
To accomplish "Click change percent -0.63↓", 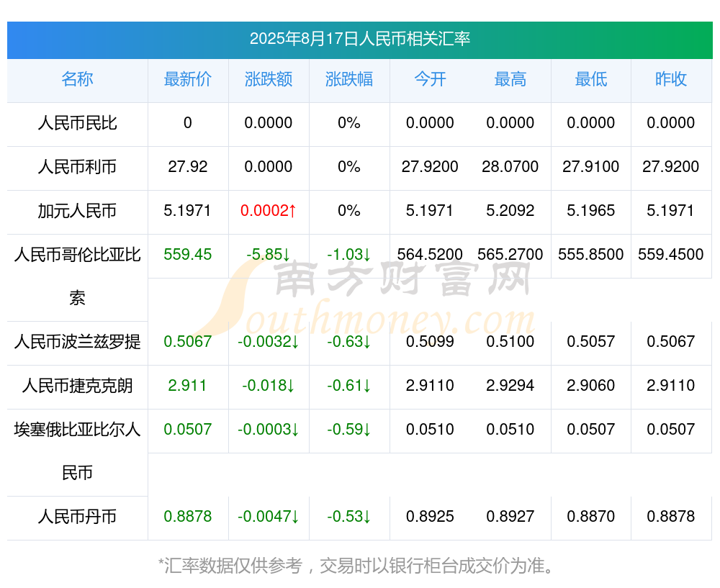I will pos(349,342).
